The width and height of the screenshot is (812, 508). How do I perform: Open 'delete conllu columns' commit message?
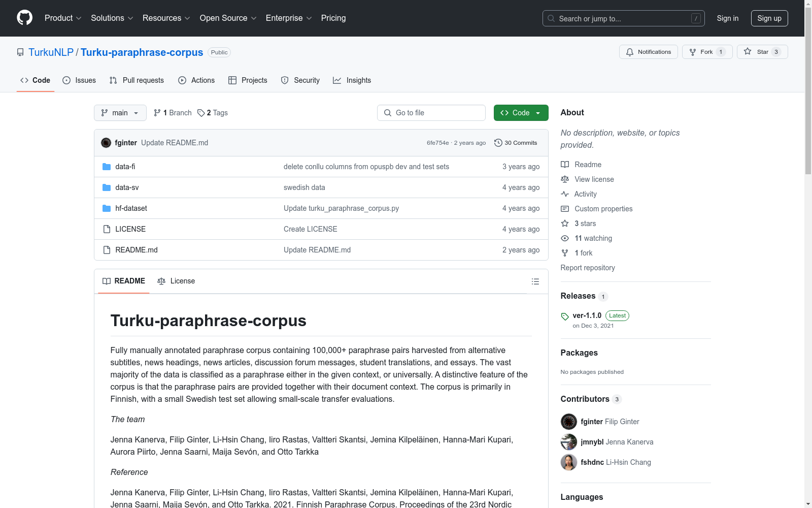366,167
